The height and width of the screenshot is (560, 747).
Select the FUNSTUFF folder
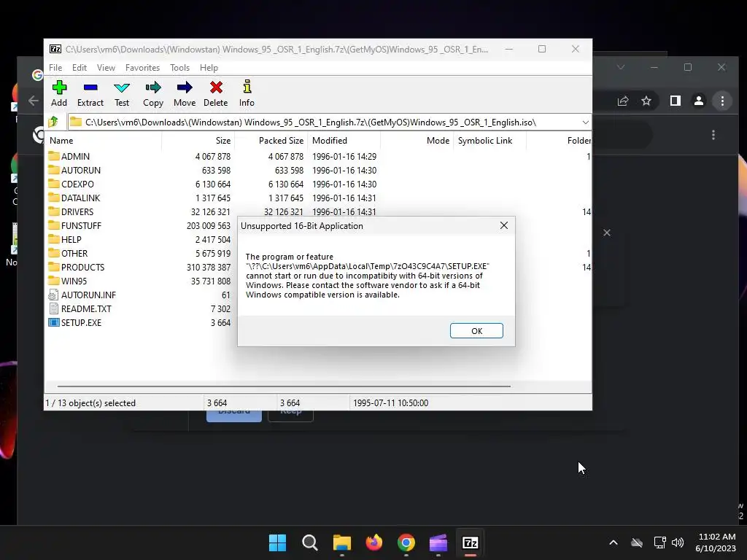coord(81,225)
